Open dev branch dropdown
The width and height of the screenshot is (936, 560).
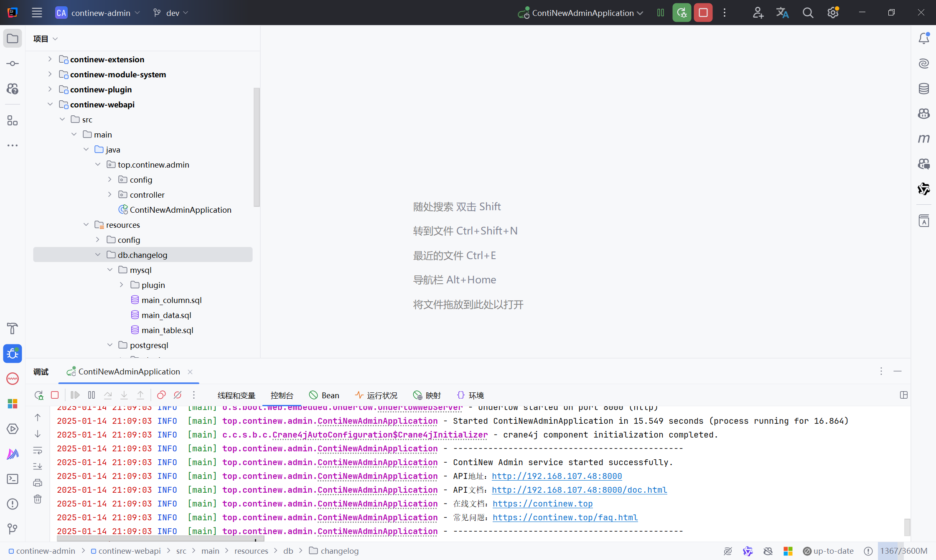(x=170, y=13)
